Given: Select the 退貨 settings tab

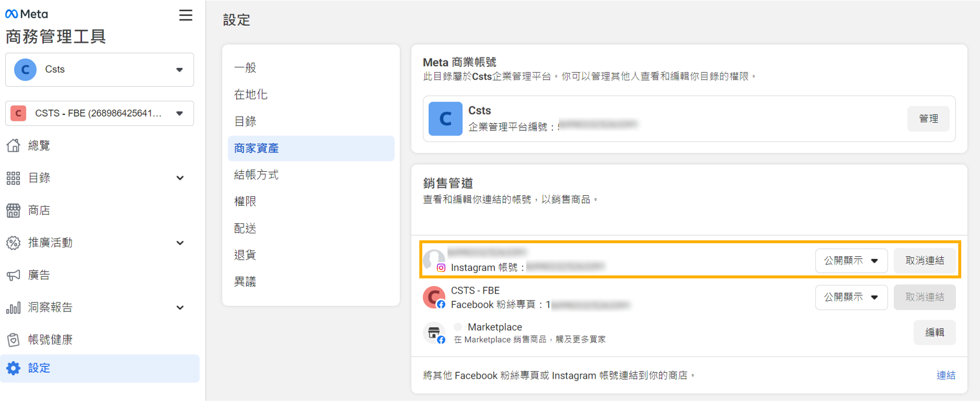Looking at the screenshot, I should (x=245, y=255).
